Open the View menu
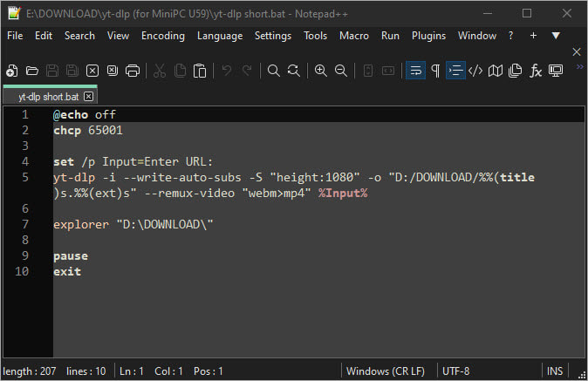Viewport: 588px width, 381px height. (118, 36)
